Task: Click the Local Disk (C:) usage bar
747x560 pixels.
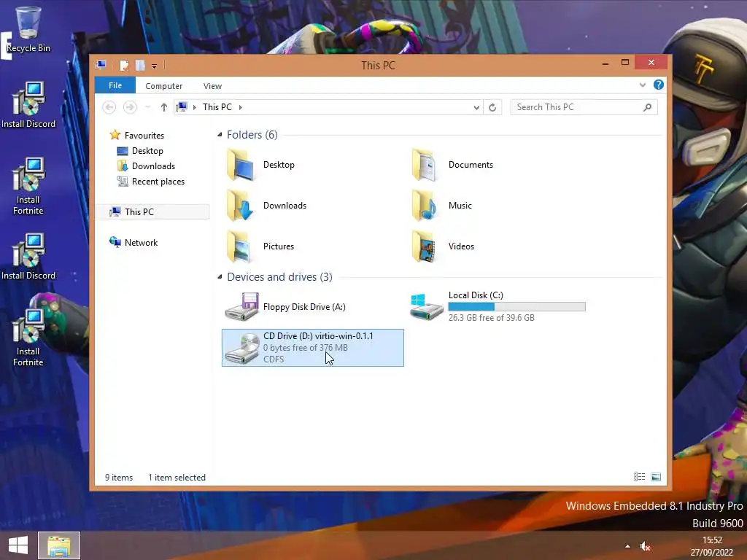Action: coord(517,307)
